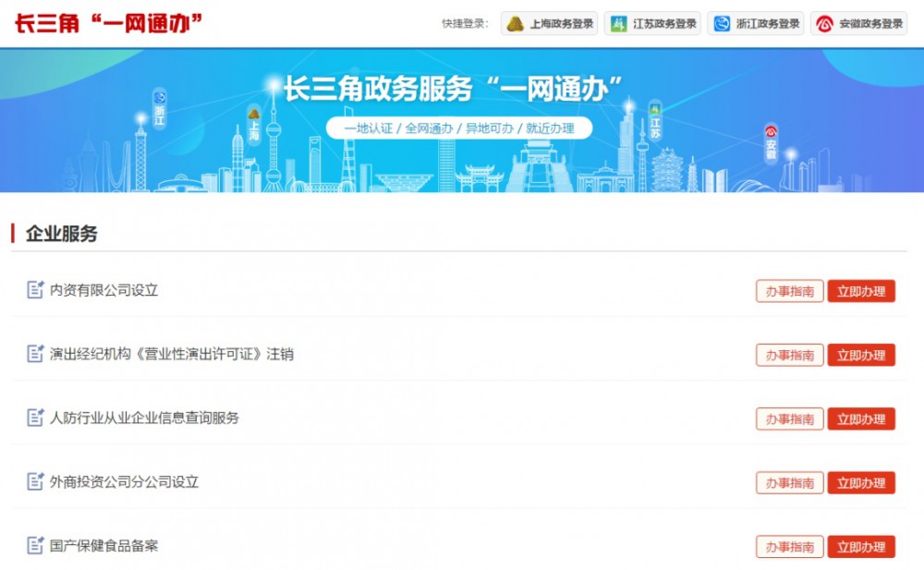Click the Zhejiang government login logo icon
This screenshot has width=924, height=570.
tap(722, 24)
